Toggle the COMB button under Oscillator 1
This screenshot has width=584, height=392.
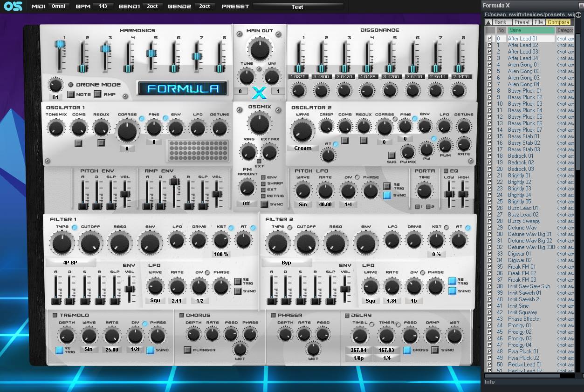point(78,143)
